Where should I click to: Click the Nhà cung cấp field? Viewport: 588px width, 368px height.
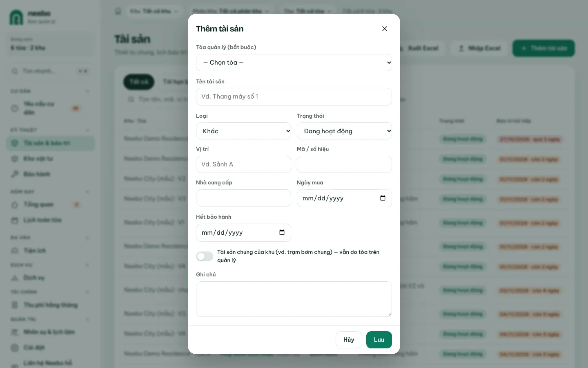pyautogui.click(x=243, y=198)
